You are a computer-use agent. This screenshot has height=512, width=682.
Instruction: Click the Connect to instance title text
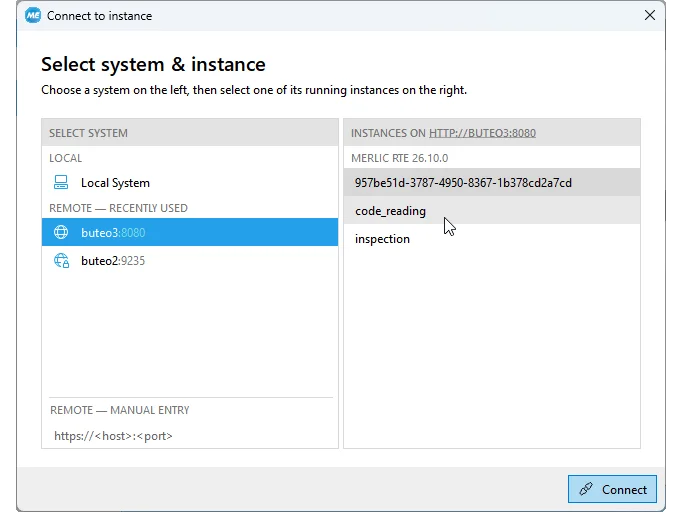(x=100, y=16)
